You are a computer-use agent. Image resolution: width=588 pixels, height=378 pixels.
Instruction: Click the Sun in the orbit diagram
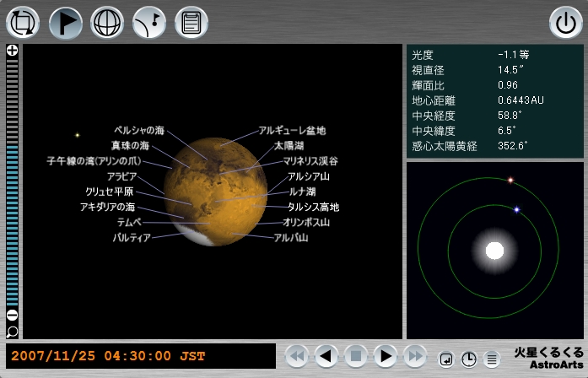(x=494, y=251)
